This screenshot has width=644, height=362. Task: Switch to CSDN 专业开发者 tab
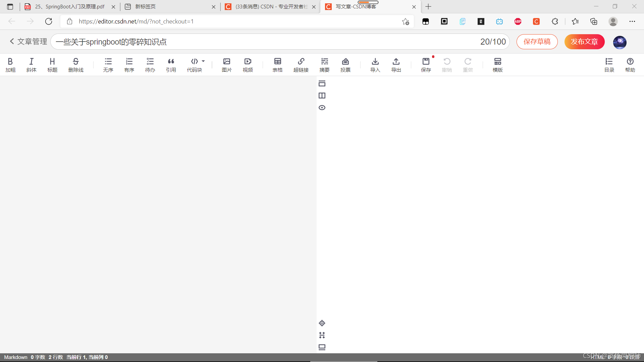tap(270, 7)
